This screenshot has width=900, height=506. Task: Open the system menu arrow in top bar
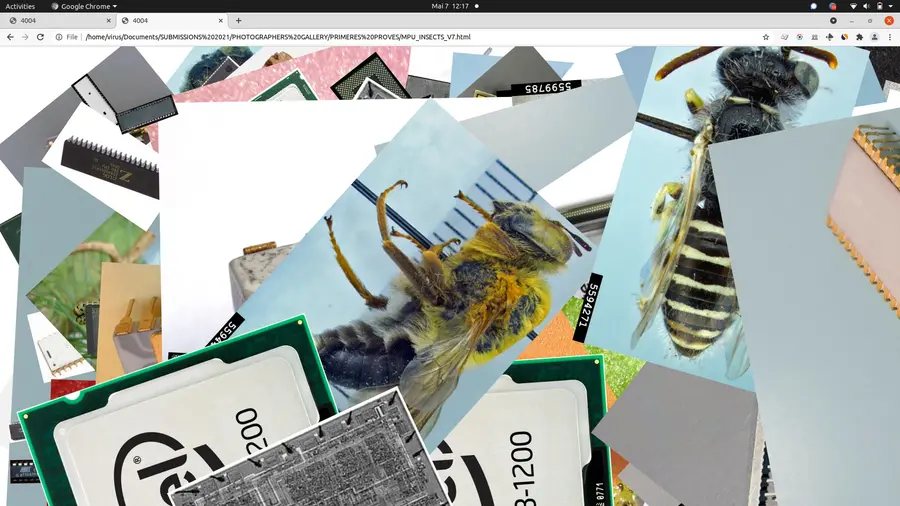point(892,6)
